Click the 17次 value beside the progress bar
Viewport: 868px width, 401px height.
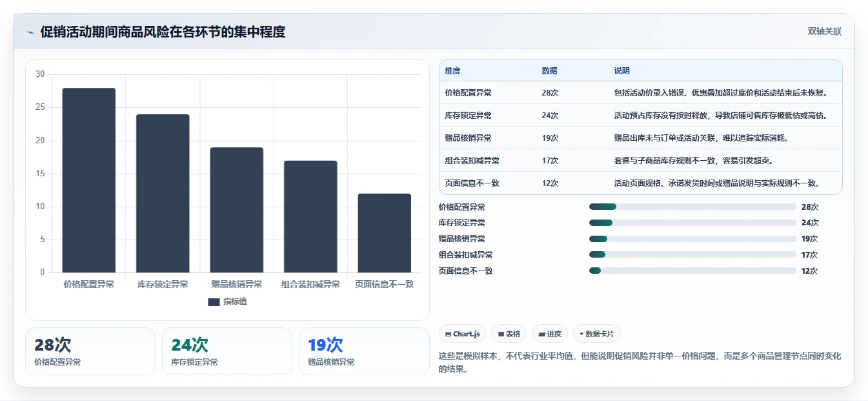tap(810, 255)
